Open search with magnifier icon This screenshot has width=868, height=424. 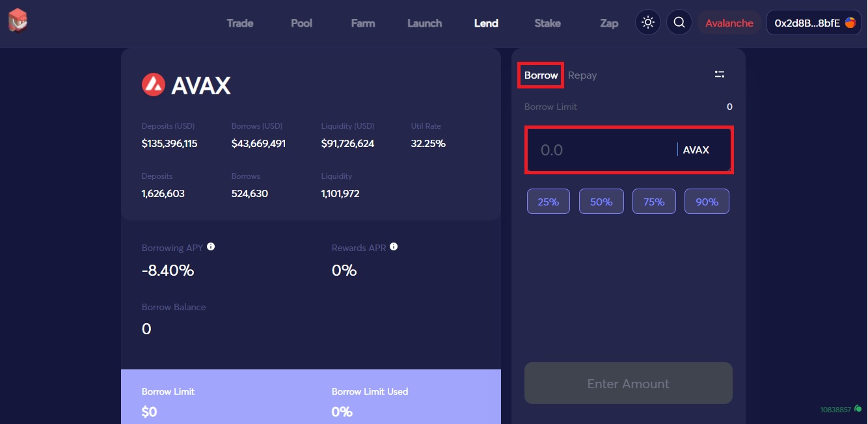(679, 23)
